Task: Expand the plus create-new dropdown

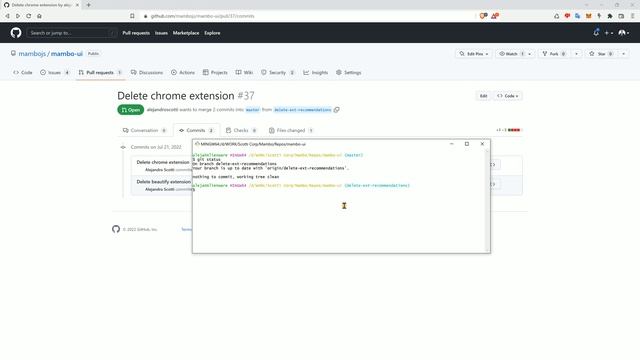Action: click(609, 33)
